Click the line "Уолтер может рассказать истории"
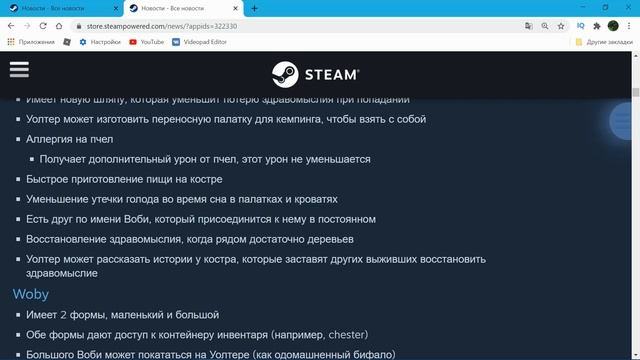 click(256, 266)
